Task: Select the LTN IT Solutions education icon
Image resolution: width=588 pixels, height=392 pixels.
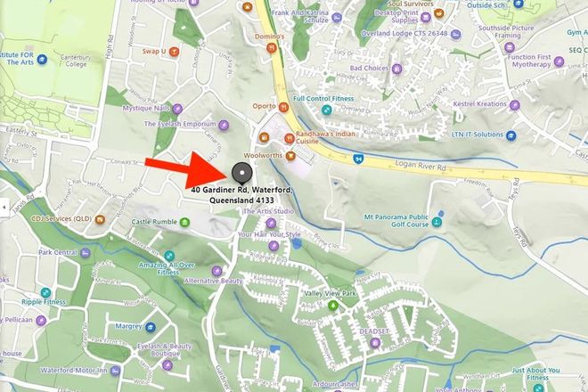Action: coord(510,135)
